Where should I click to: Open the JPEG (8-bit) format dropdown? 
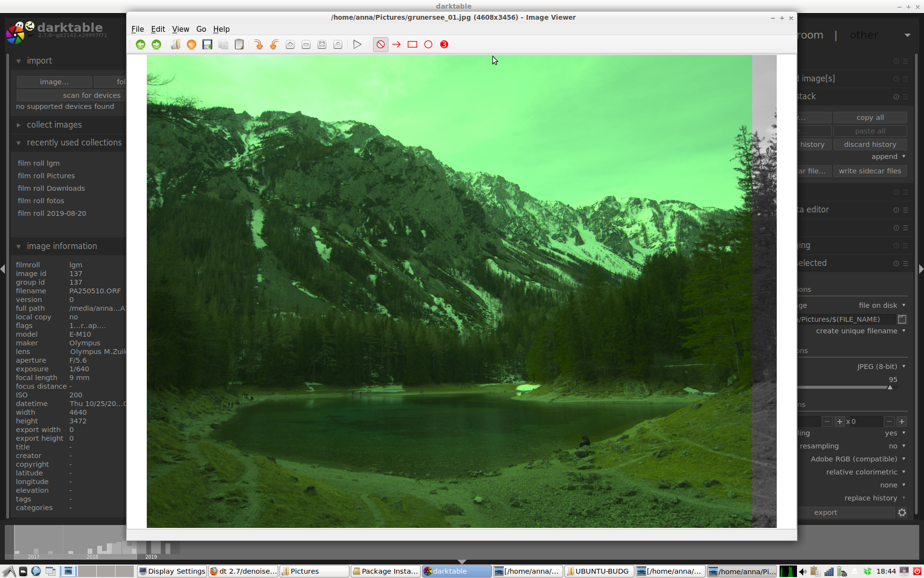(x=882, y=367)
